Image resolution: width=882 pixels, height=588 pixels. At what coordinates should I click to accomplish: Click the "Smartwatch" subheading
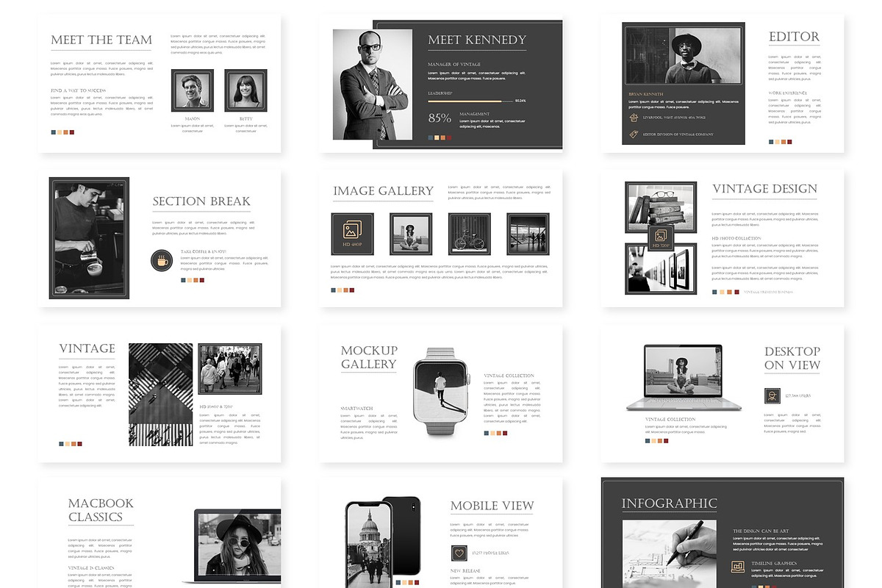(x=356, y=408)
